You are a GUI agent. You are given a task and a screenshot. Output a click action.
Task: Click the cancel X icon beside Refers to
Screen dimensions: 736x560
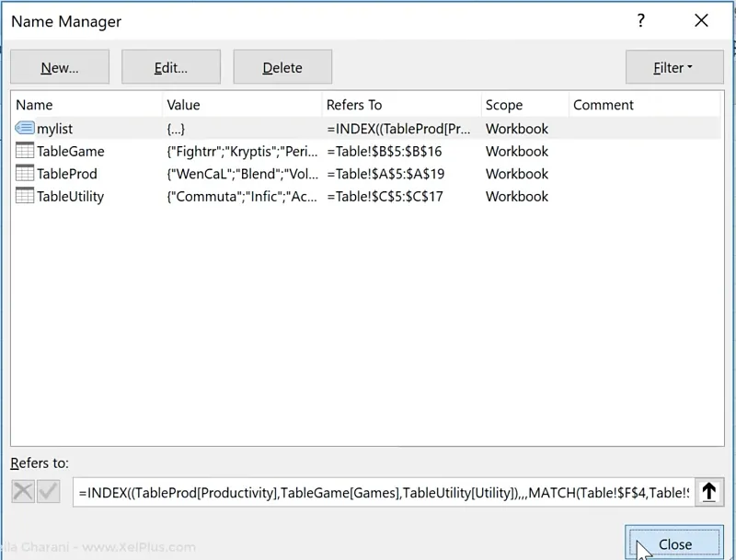[x=23, y=492]
